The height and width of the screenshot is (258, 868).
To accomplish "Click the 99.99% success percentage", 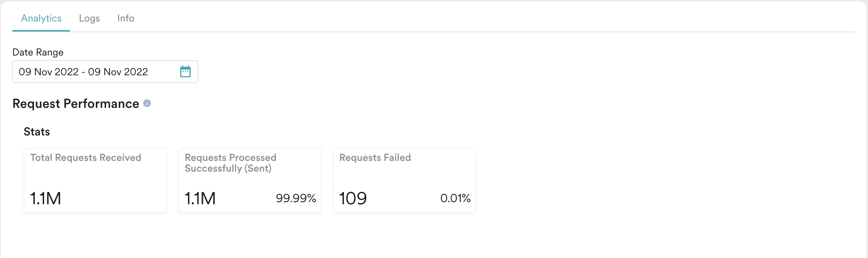I will pyautogui.click(x=296, y=198).
